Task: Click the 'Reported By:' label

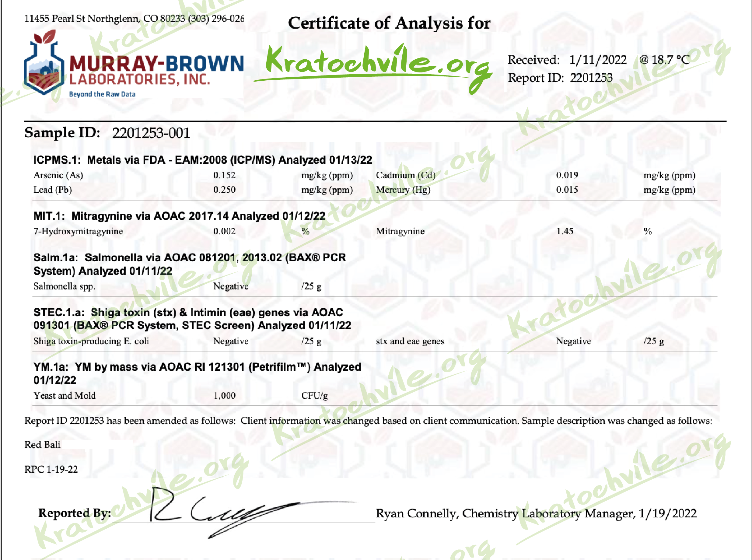Action: (x=74, y=513)
